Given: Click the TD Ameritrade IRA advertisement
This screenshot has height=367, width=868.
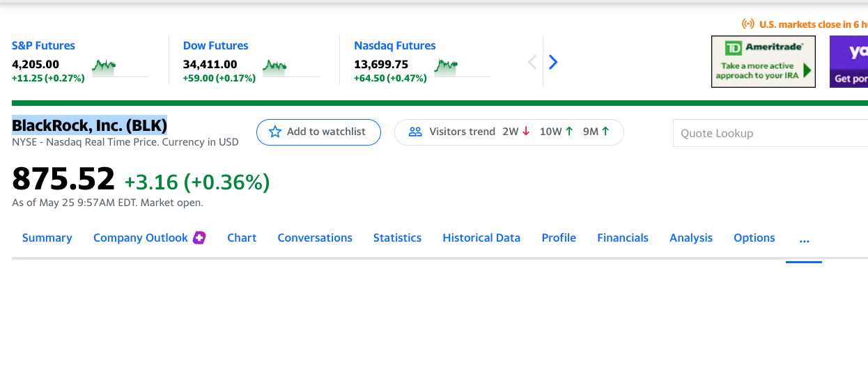Looking at the screenshot, I should (764, 62).
